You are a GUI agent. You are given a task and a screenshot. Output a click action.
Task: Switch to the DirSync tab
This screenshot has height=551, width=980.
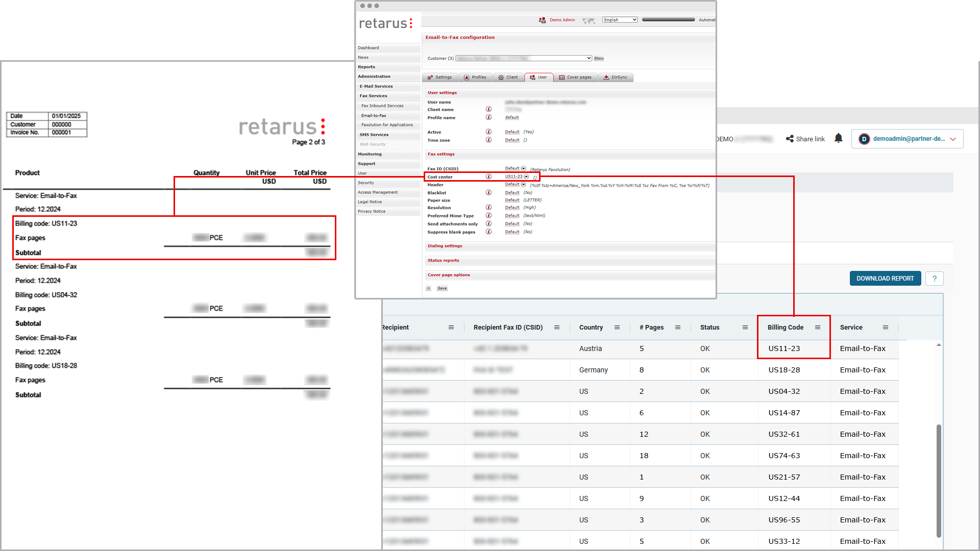coord(616,78)
